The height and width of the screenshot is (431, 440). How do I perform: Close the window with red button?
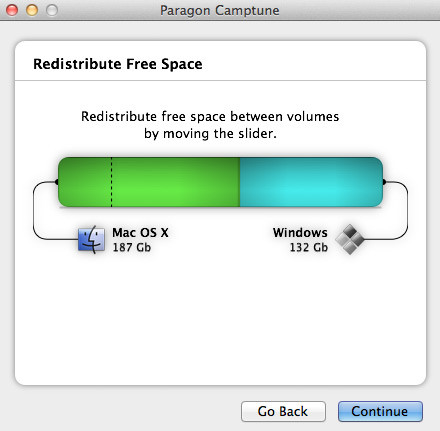(12, 10)
